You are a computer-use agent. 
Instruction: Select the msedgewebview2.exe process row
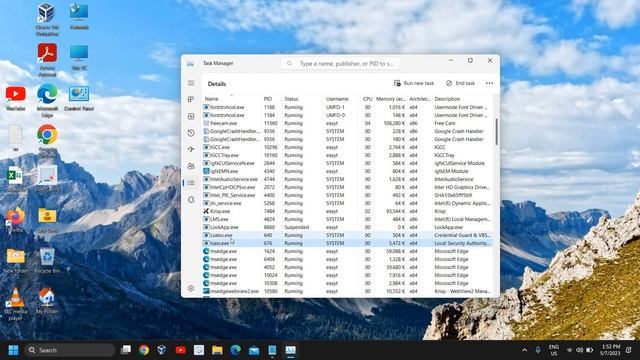[x=347, y=291]
